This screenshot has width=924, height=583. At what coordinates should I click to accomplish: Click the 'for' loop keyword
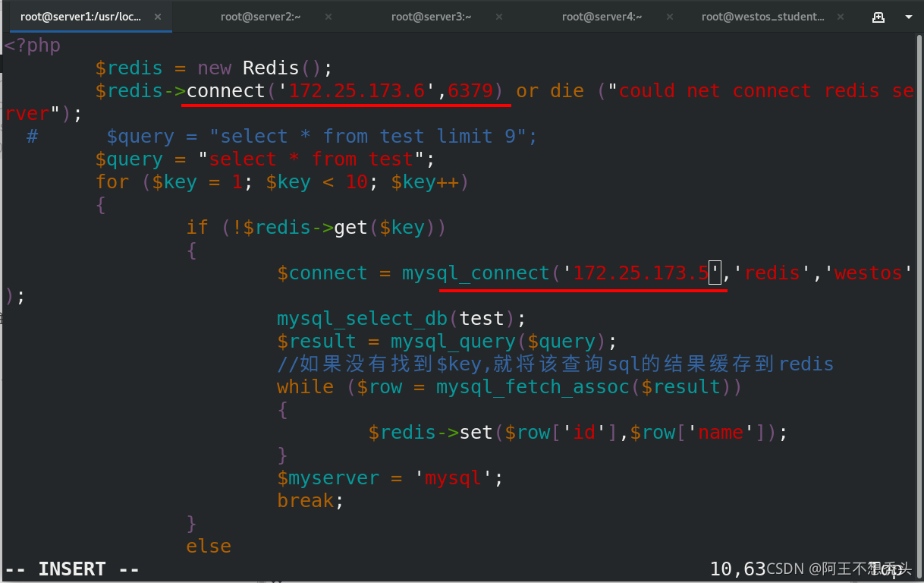click(112, 182)
